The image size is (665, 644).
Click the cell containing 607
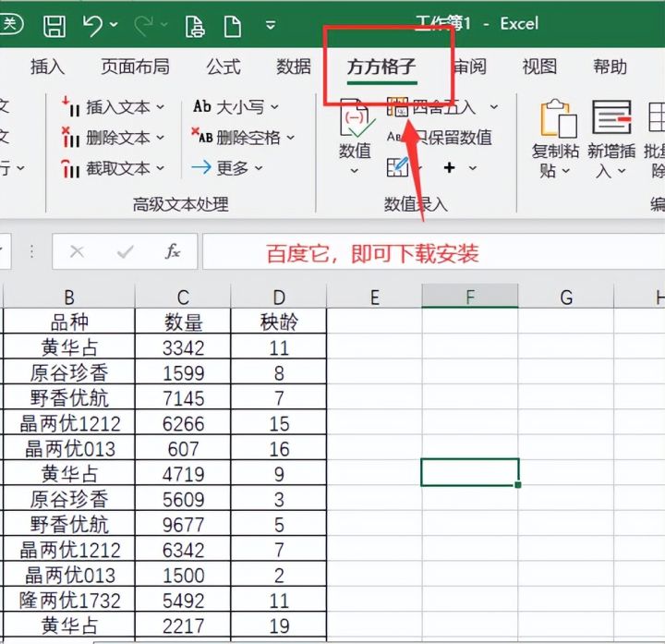coord(183,448)
